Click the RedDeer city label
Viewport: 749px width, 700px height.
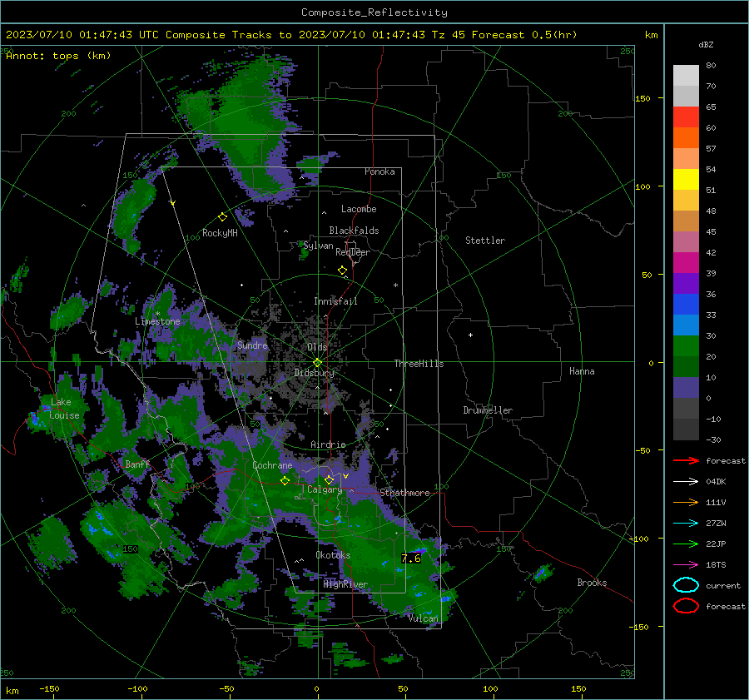coord(353,252)
